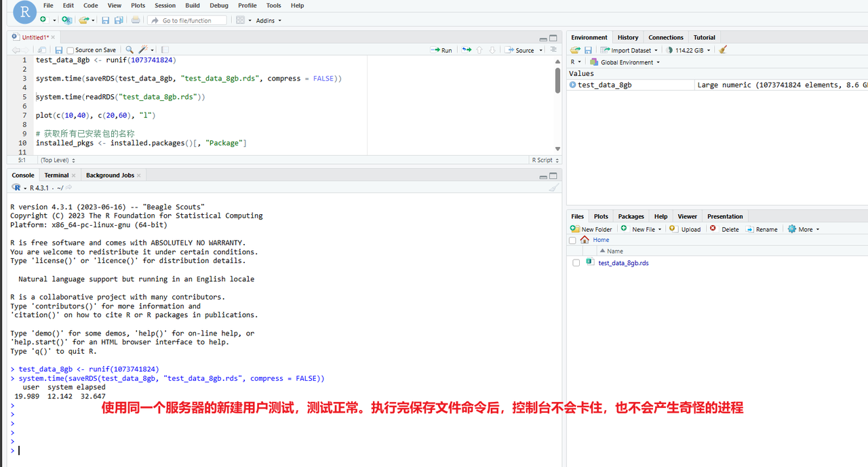This screenshot has height=467, width=868.
Task: Open the Session menu
Action: [x=165, y=5]
